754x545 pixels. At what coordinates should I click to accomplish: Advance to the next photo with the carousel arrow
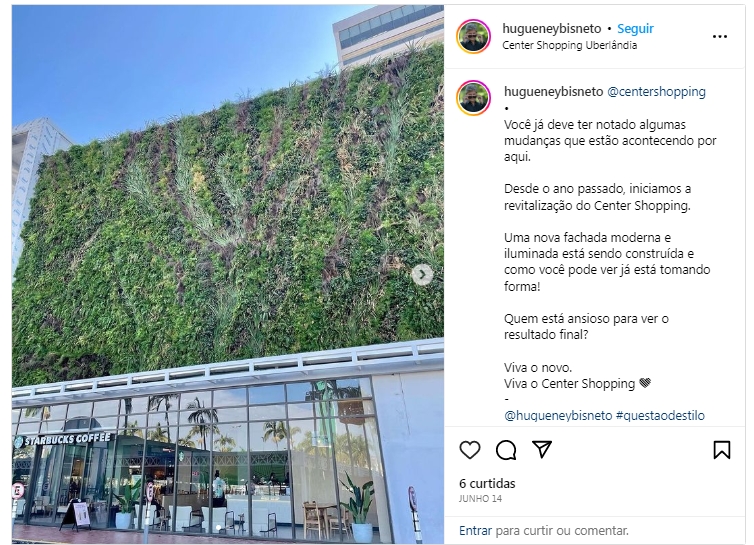(x=422, y=275)
